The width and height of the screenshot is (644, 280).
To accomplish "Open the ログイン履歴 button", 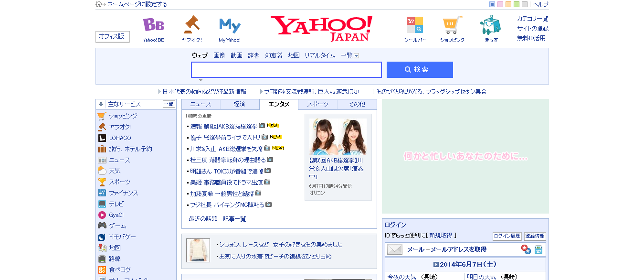I will [507, 236].
